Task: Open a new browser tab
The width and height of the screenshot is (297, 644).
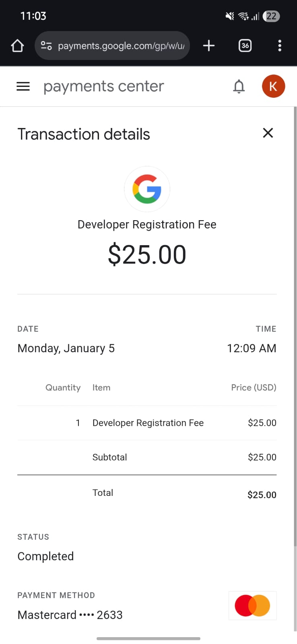Action: click(x=209, y=45)
